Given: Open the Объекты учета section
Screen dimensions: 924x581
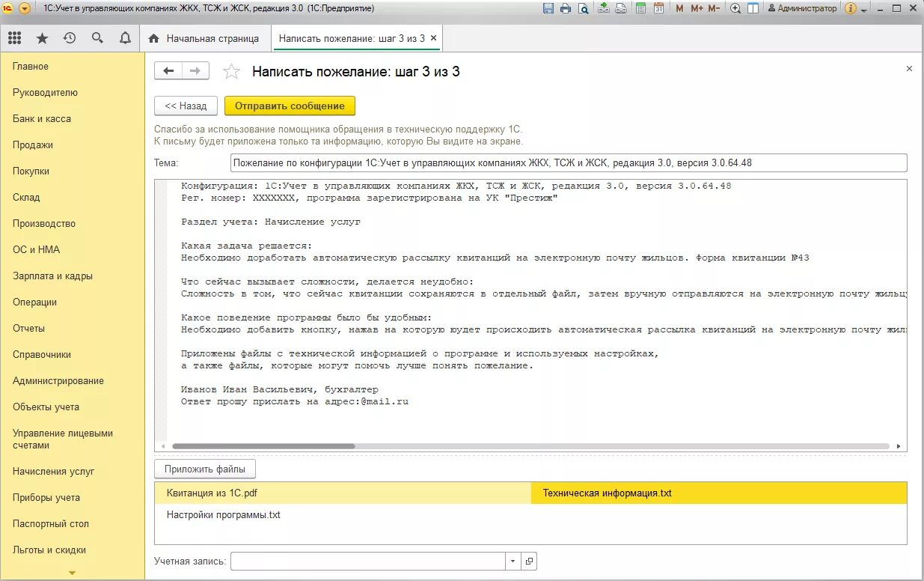Looking at the screenshot, I should pyautogui.click(x=46, y=407).
